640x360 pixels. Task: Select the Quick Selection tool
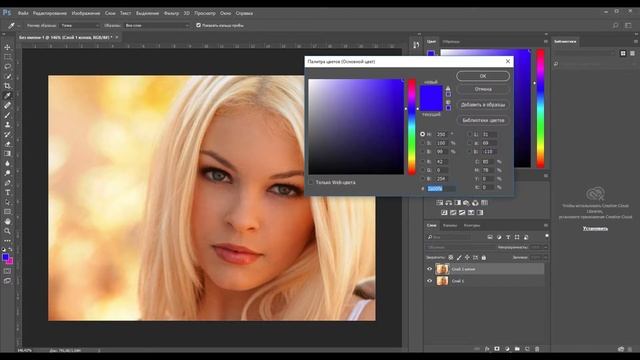tap(7, 76)
